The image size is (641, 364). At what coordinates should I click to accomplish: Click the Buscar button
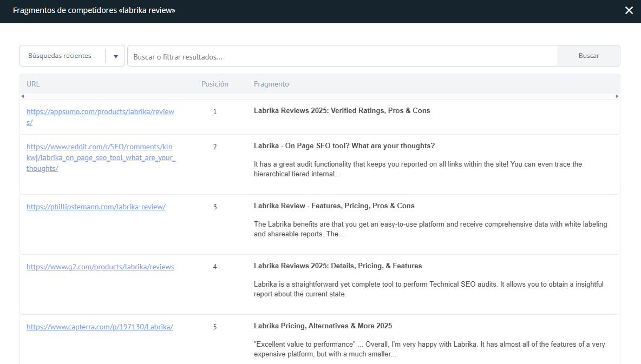[588, 56]
